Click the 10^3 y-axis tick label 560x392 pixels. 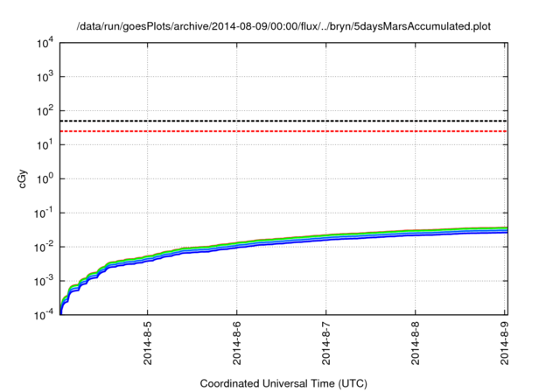pos(45,77)
